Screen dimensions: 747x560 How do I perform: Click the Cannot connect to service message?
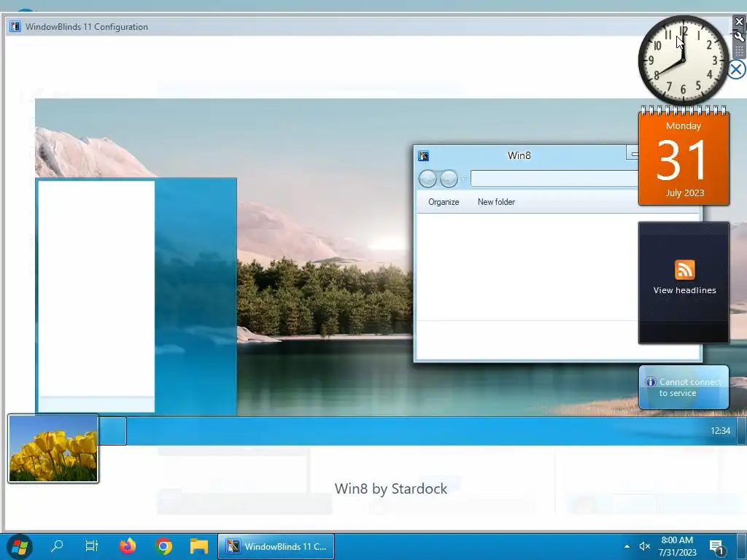tap(689, 387)
